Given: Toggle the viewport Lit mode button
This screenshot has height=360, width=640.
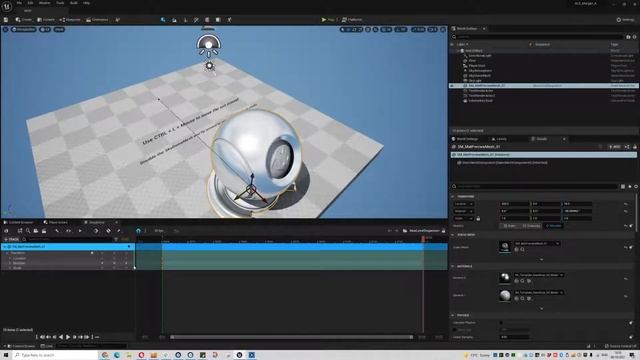Looking at the screenshot, I should [x=45, y=29].
